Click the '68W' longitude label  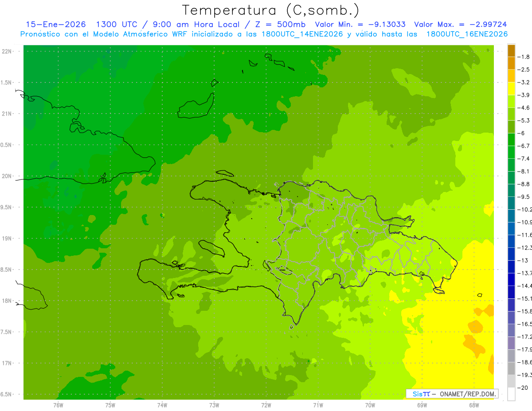coord(474,405)
